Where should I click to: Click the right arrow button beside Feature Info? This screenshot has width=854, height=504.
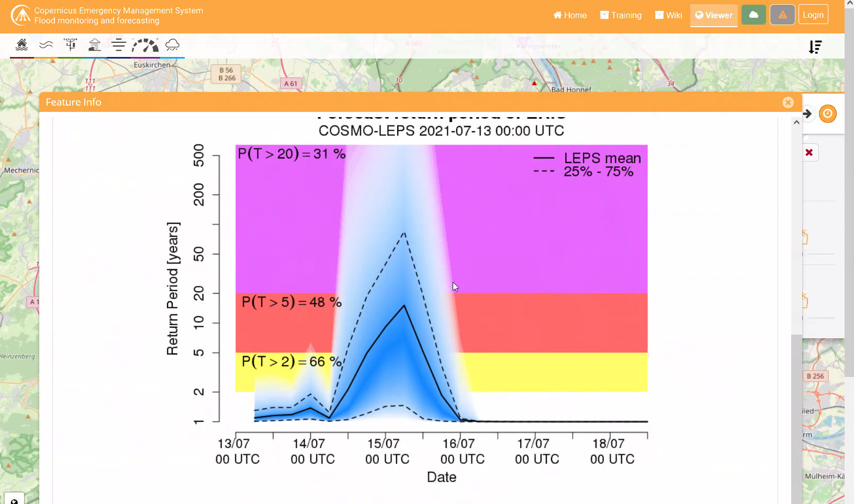point(807,113)
